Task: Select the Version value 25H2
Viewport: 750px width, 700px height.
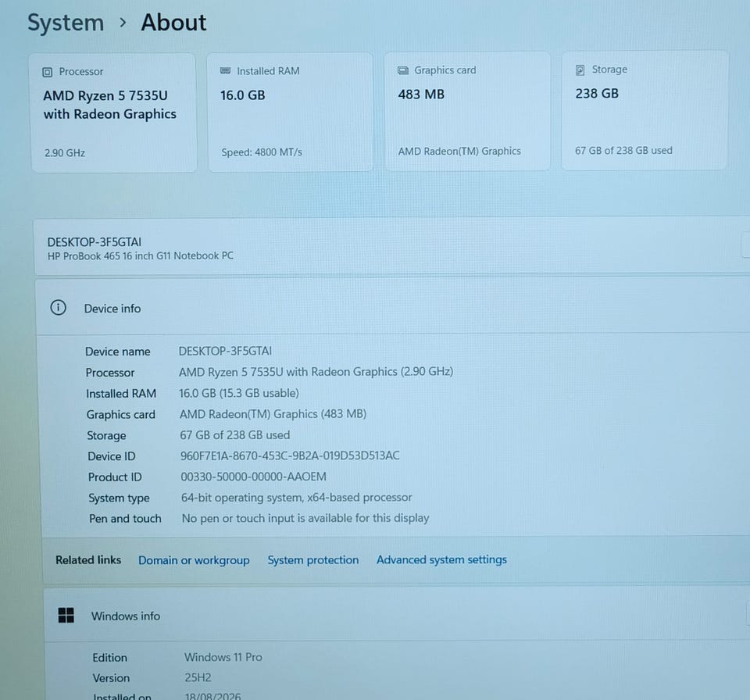Action: point(198,677)
